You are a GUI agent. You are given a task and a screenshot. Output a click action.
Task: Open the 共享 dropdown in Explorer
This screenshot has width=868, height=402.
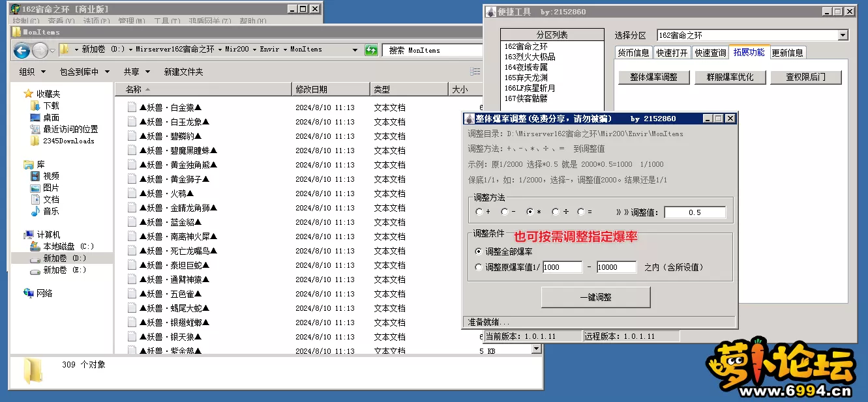tap(137, 72)
